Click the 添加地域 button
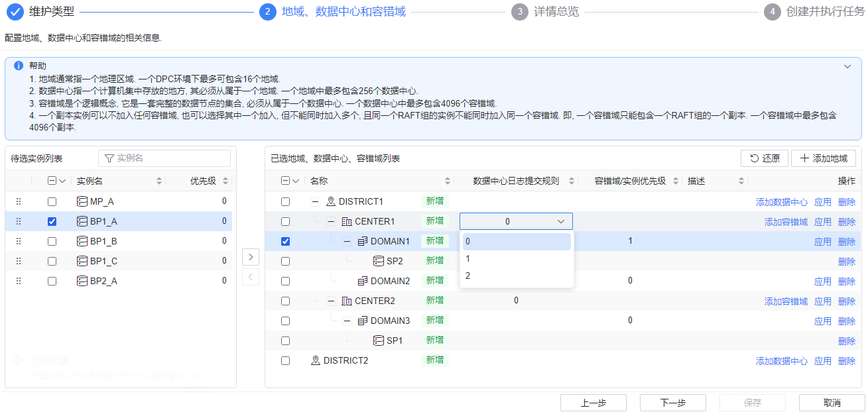Screen dimensions: 868x414 click(x=824, y=158)
